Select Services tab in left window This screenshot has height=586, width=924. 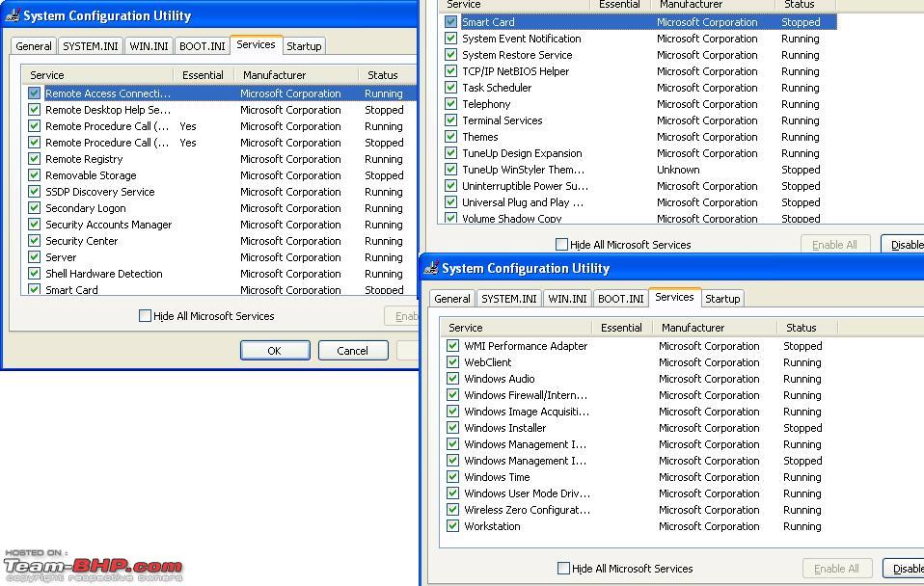coord(256,44)
